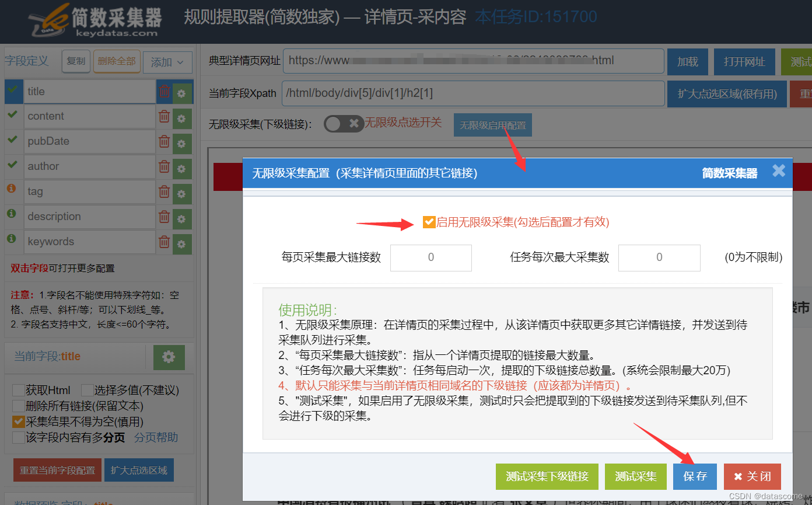Check 删除所有链接(保留文本) option
Viewport: 812px width, 505px height.
point(19,406)
